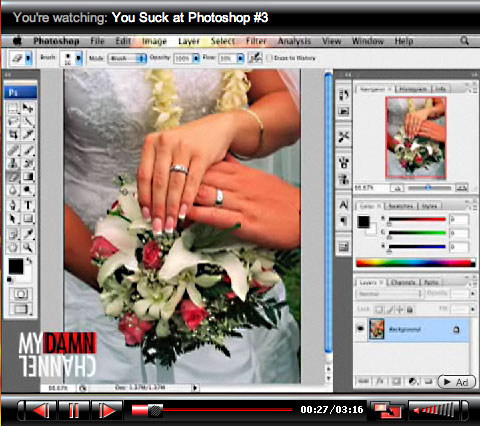
Task: Select the Slice tool
Action: (x=28, y=134)
